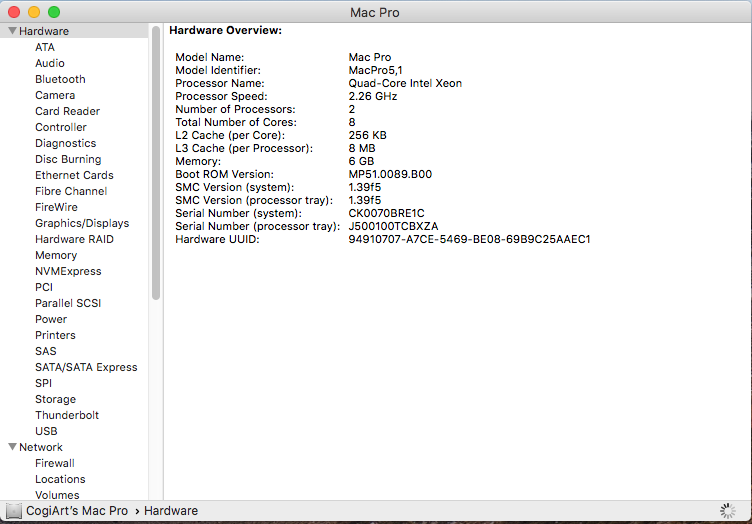Open the Bluetooth hardware entry
Viewport: 752px width, 524px height.
click(x=60, y=79)
